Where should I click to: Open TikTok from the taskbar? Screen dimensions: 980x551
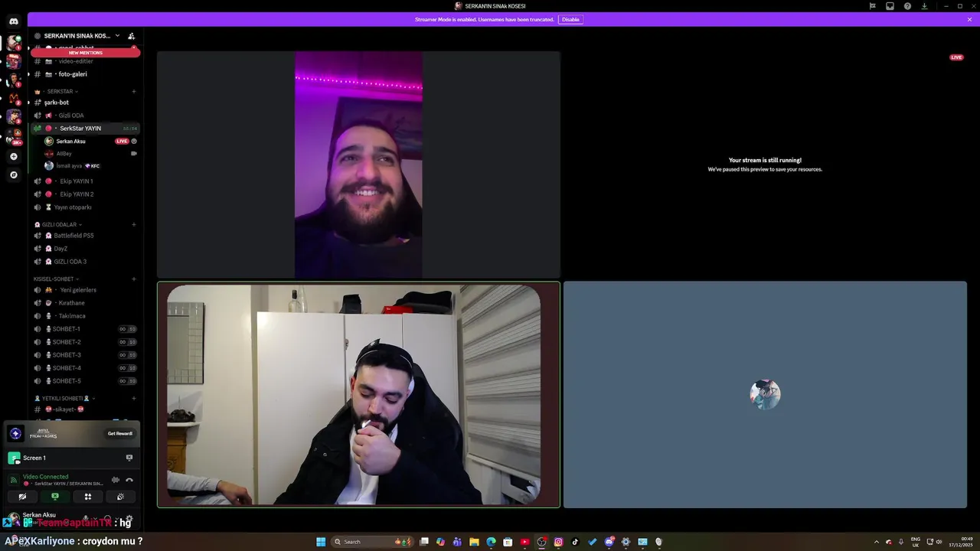(x=575, y=542)
